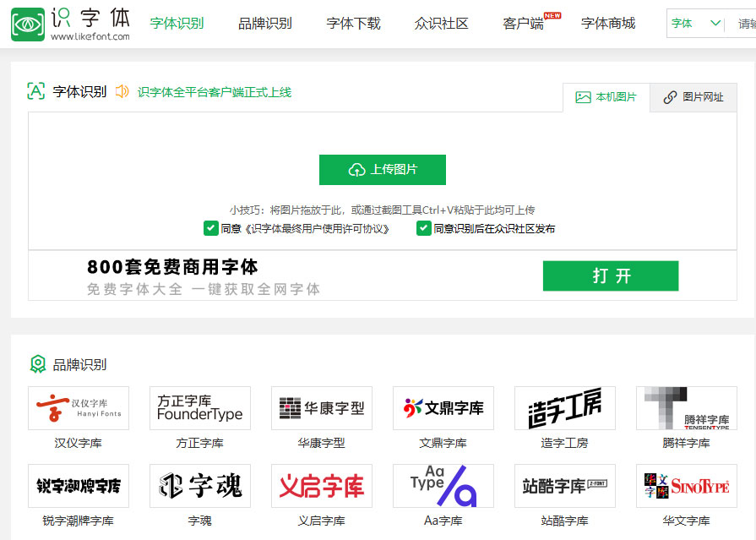The width and height of the screenshot is (756, 540).
Task: Click the 文鼎字库 text label
Action: click(x=443, y=443)
